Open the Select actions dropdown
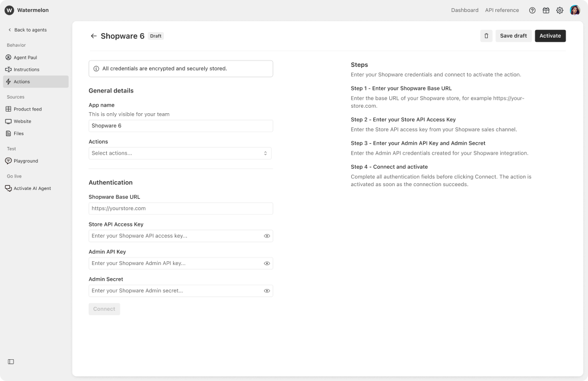This screenshot has width=588, height=381. 180,153
